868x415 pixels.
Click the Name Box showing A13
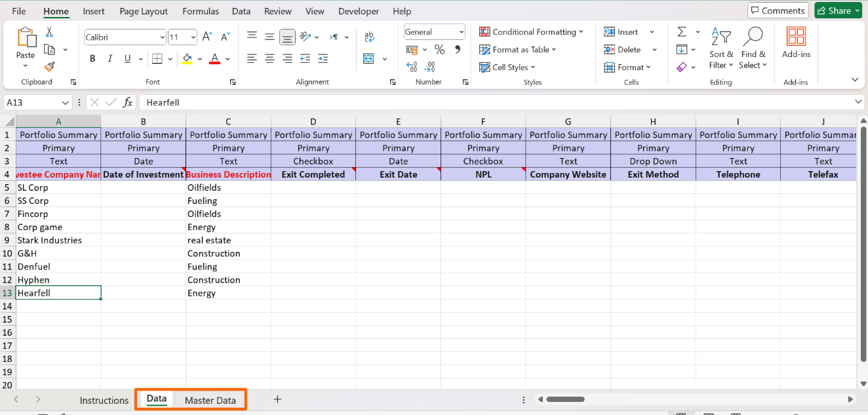point(33,102)
